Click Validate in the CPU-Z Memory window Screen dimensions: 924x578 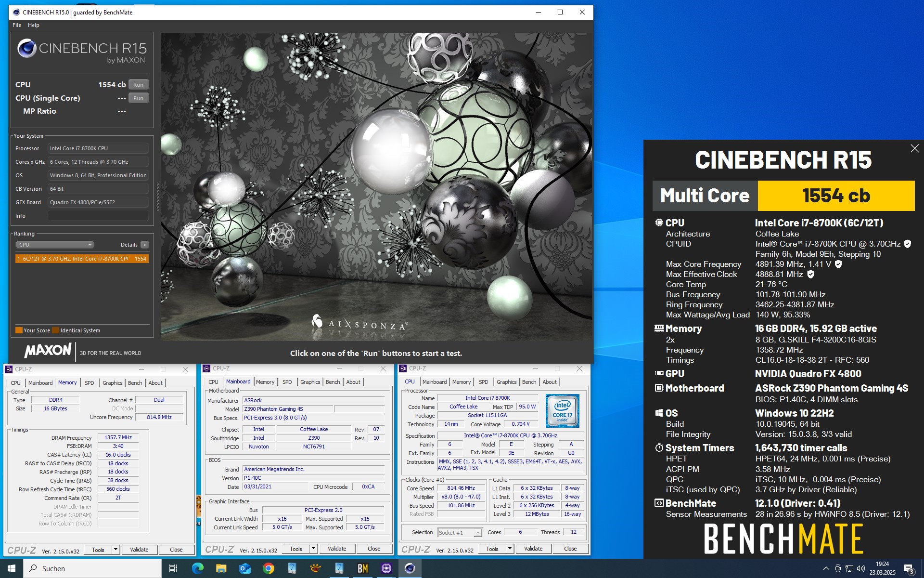tap(139, 550)
